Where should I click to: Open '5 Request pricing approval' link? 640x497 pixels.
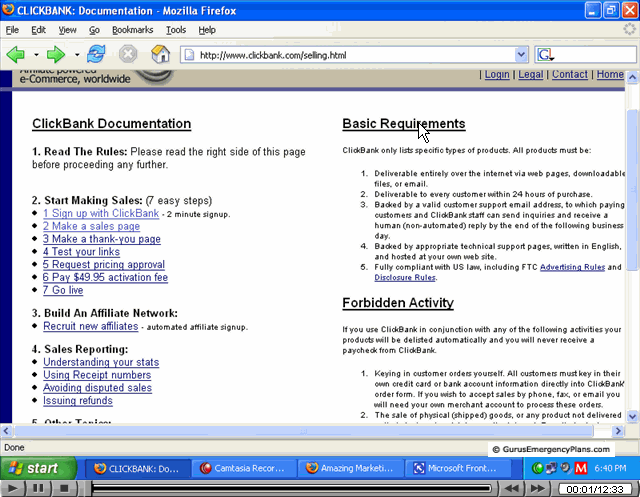[x=104, y=264]
